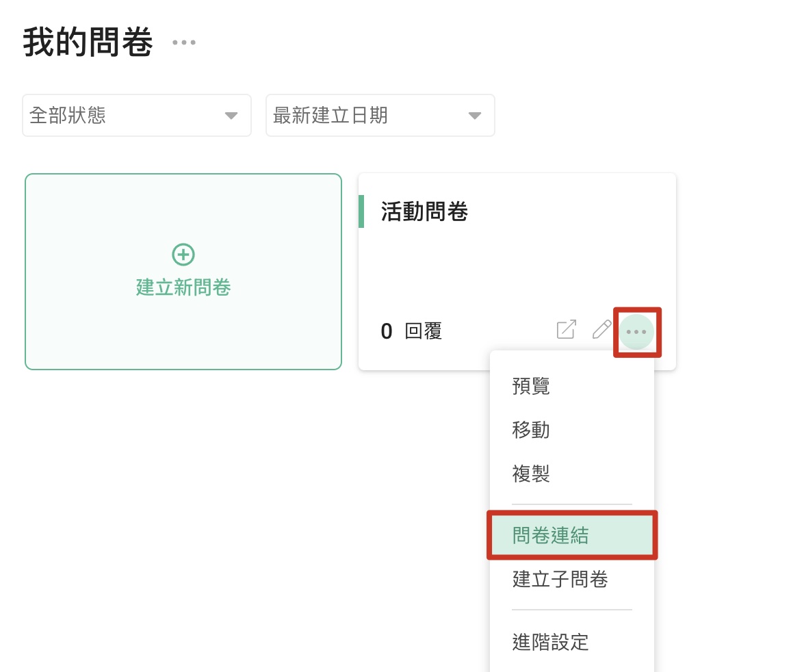Click the 我的問卷 page heading
Image resolution: width=791 pixels, height=672 pixels.
(88, 43)
